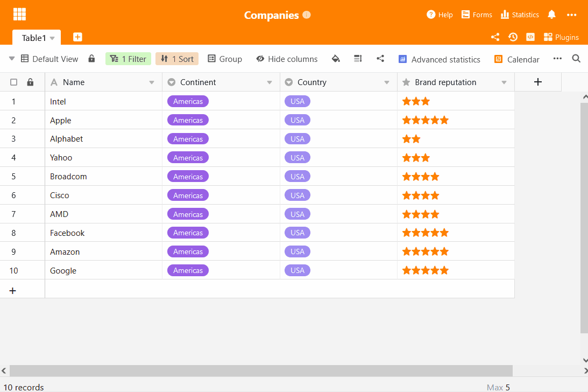
Task: Open the Help link
Action: click(x=440, y=15)
